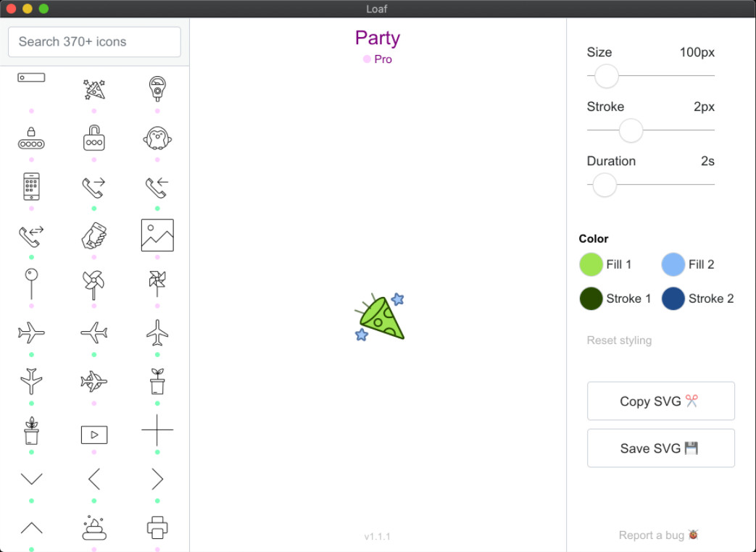This screenshot has width=756, height=552.
Task: Select the poop icon
Action: [94, 527]
